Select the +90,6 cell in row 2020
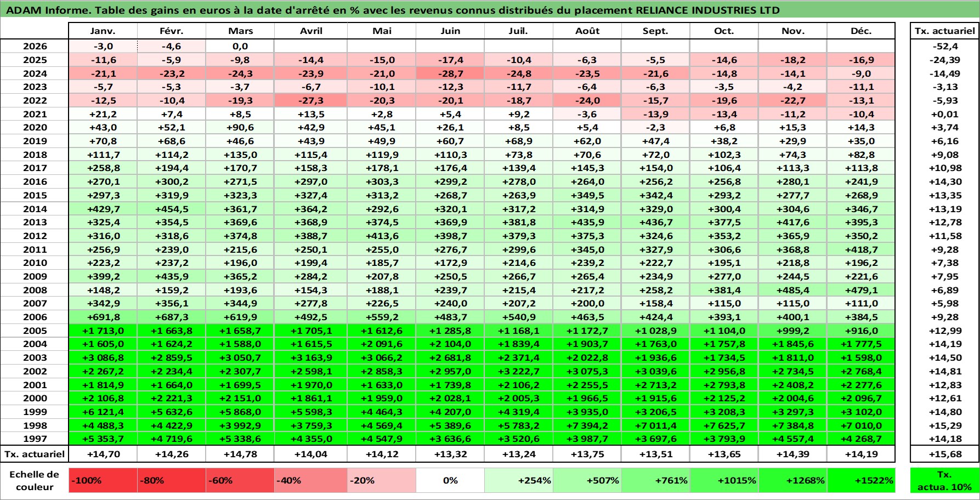The width and height of the screenshot is (980, 500). (x=240, y=127)
